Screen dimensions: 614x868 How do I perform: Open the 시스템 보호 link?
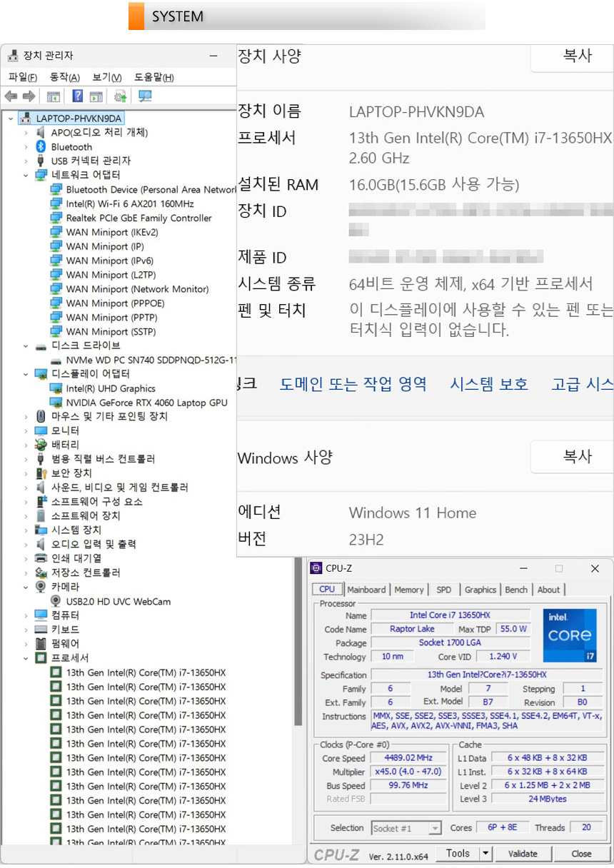[x=489, y=384]
